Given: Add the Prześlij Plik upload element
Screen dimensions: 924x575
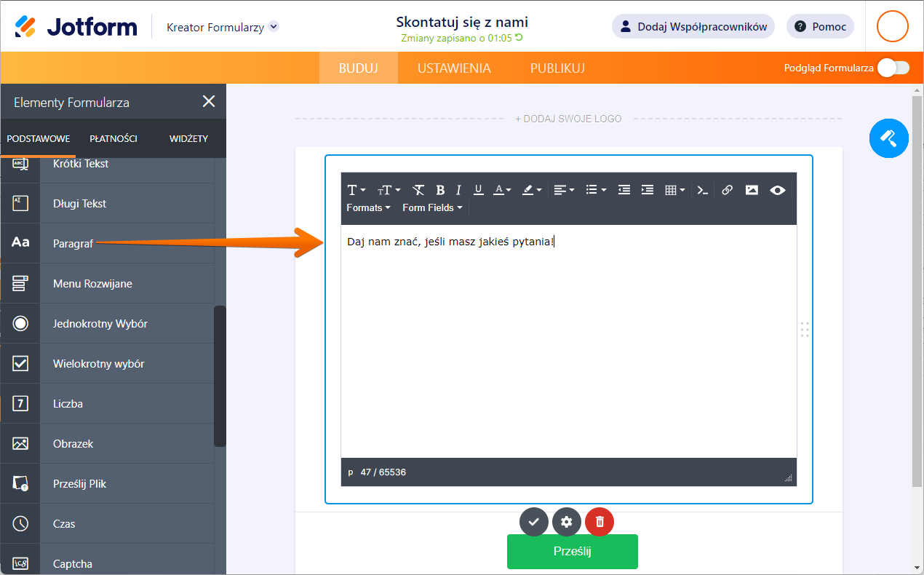Looking at the screenshot, I should click(x=108, y=484).
